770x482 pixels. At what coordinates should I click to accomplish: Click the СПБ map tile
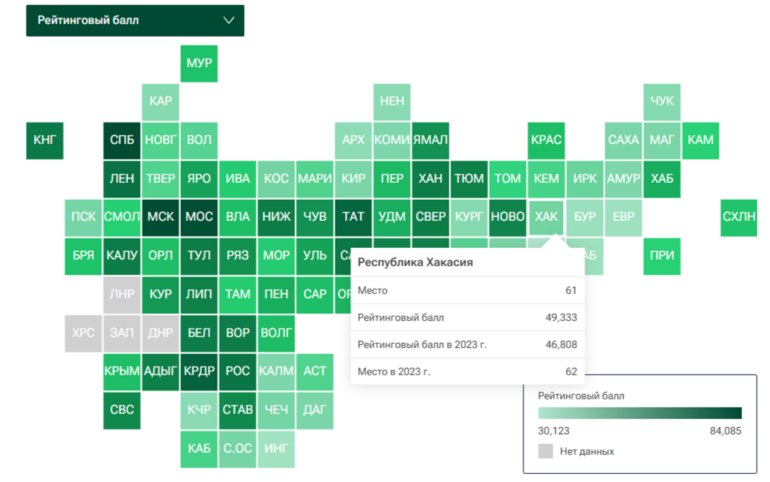[x=122, y=140]
